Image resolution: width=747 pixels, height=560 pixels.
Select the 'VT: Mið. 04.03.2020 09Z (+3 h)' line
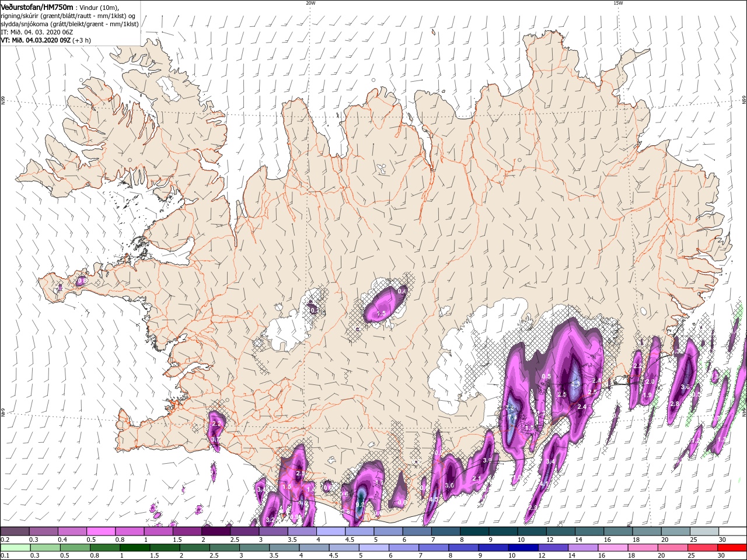click(x=46, y=40)
